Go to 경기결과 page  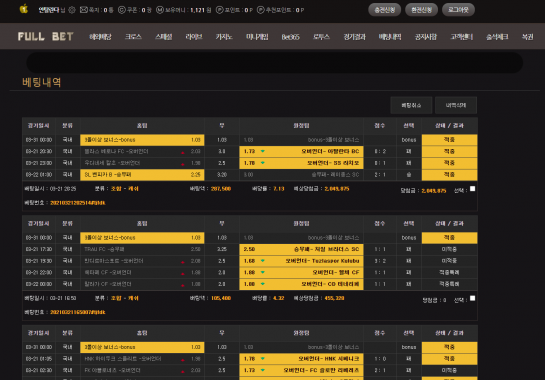point(355,37)
